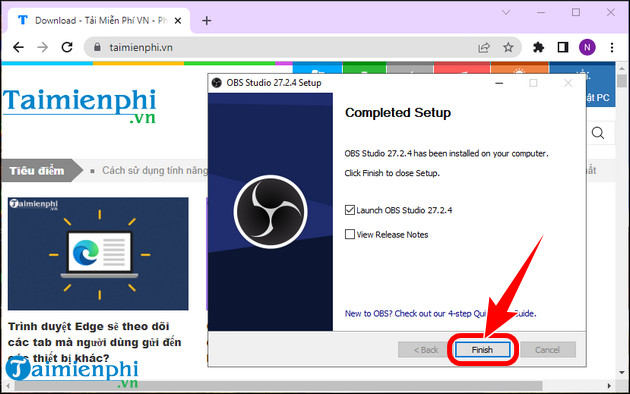The height and width of the screenshot is (394, 630).
Task: Click the Taimienphi.vn site logo
Action: [x=80, y=105]
